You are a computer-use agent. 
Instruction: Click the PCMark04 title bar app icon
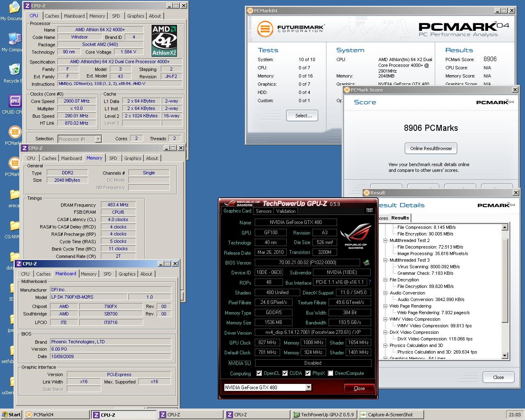pyautogui.click(x=250, y=11)
